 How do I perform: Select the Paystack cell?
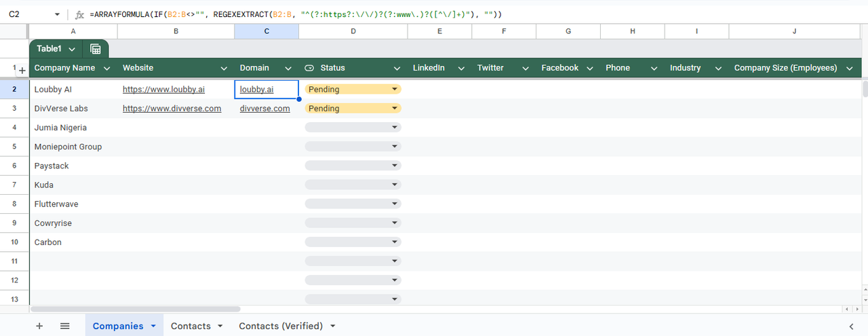coord(73,166)
